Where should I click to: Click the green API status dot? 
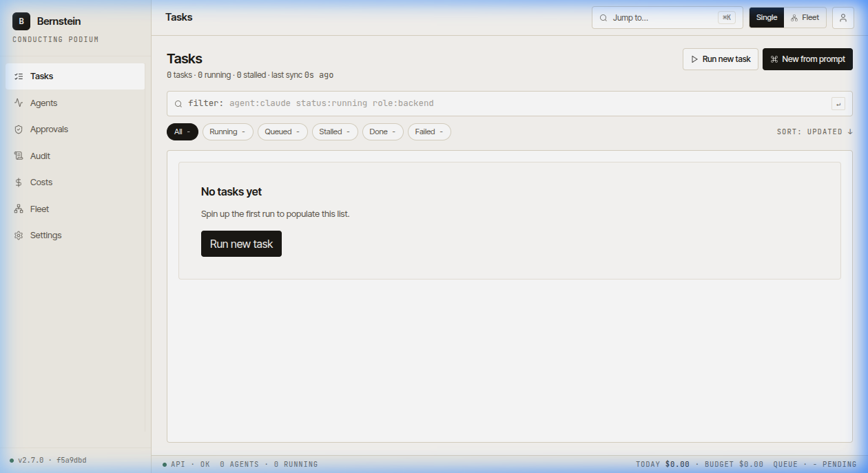[x=165, y=465]
